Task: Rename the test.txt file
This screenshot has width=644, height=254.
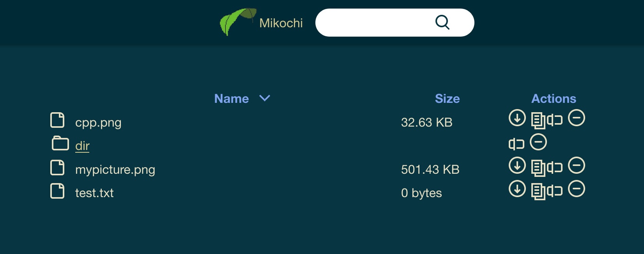Action: [x=555, y=191]
